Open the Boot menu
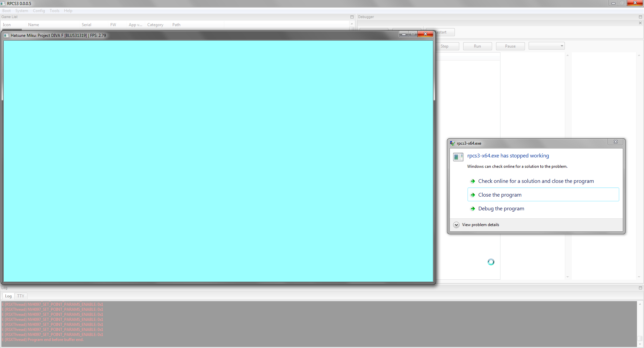Screen dimensions: 644x348 point(6,11)
